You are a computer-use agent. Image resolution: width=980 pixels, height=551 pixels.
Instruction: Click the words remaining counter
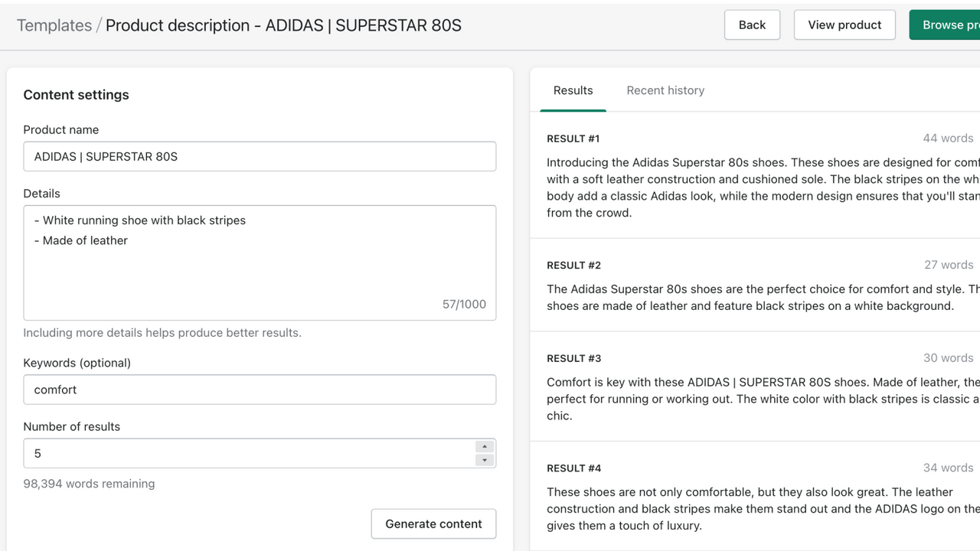[x=88, y=483]
